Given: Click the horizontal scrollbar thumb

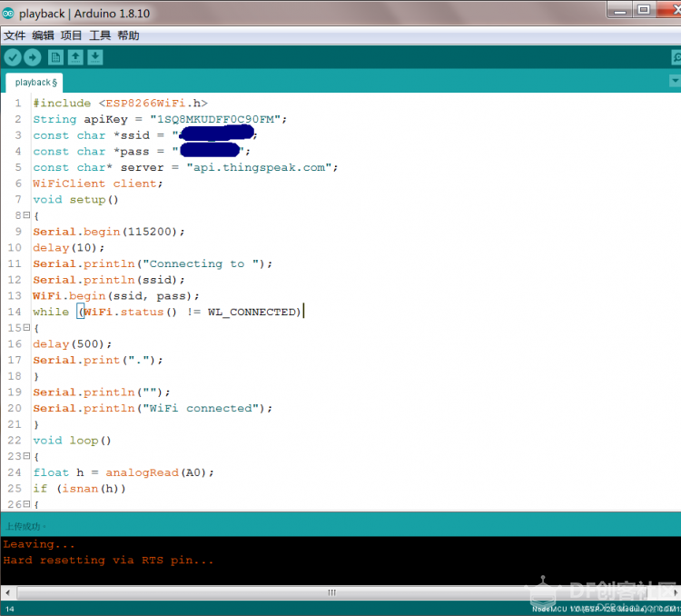Looking at the screenshot, I should [x=331, y=592].
